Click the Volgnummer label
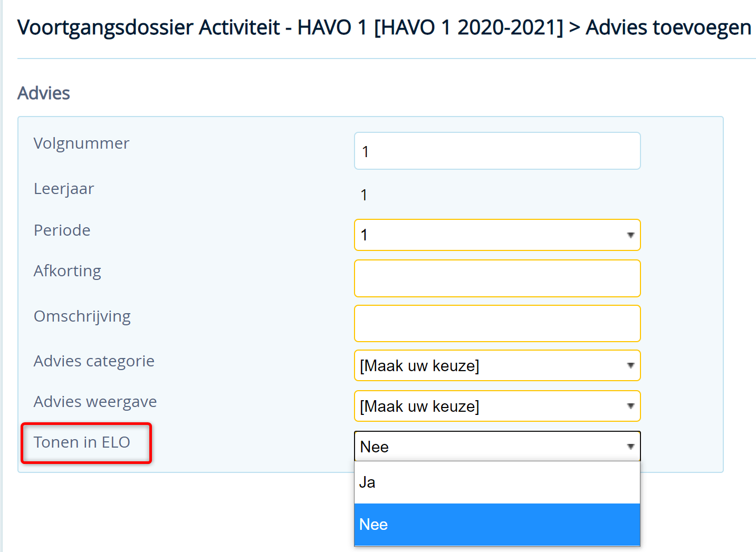This screenshot has width=756, height=552. (81, 143)
